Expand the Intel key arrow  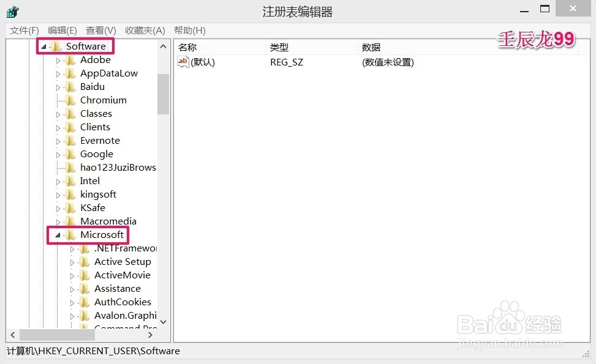pos(58,182)
